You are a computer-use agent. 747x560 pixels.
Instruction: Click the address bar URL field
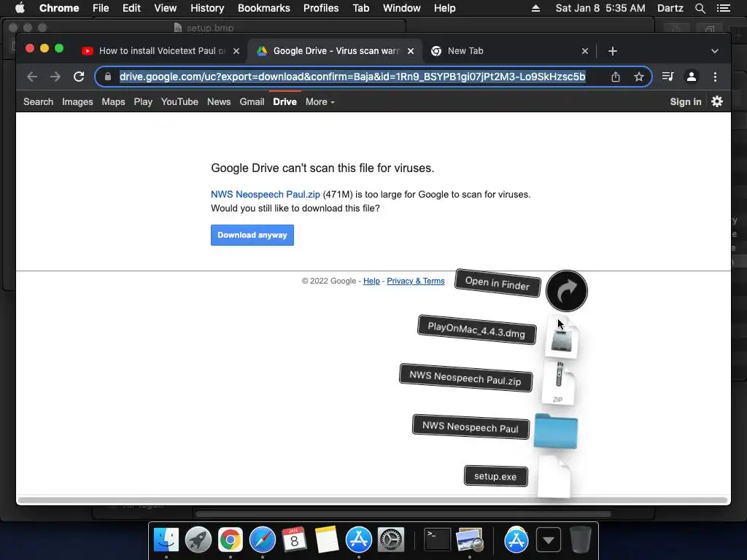[352, 77]
